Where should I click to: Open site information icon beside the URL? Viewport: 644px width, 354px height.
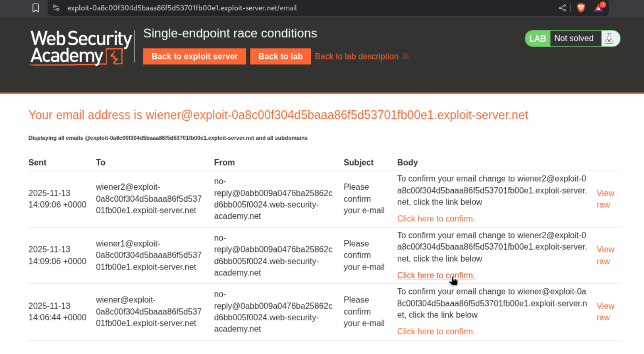click(56, 8)
